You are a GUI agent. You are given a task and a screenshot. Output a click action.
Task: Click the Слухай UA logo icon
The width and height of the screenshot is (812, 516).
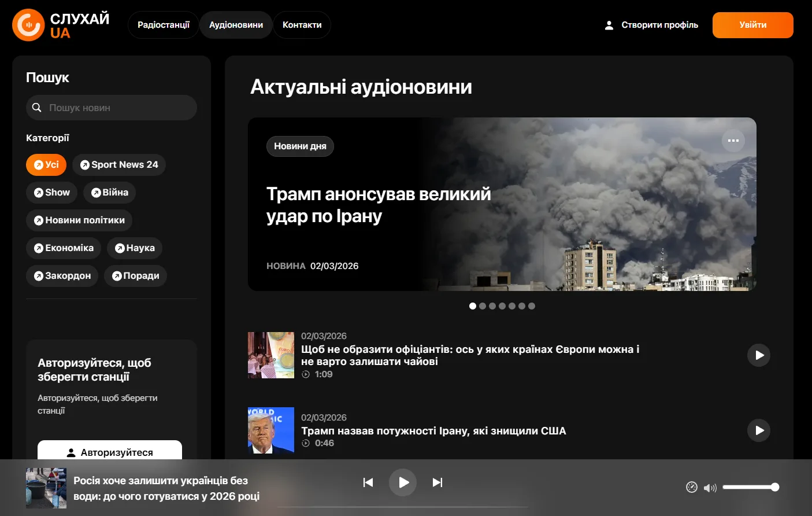point(28,25)
